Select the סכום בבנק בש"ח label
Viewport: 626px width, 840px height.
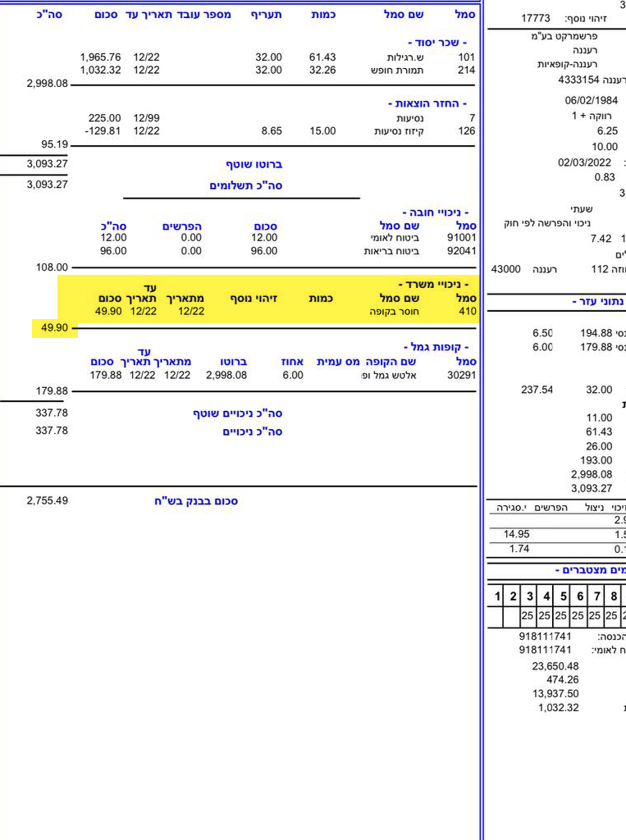pos(196,501)
